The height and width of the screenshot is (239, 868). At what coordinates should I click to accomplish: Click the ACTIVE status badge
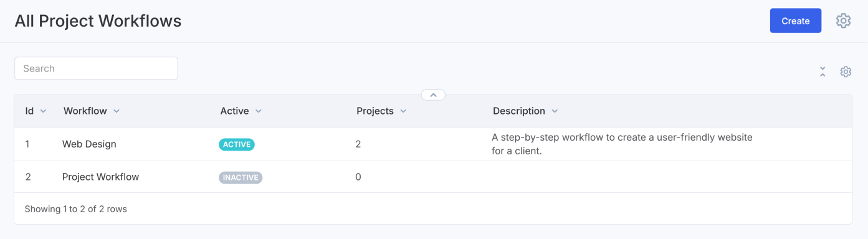pyautogui.click(x=237, y=144)
